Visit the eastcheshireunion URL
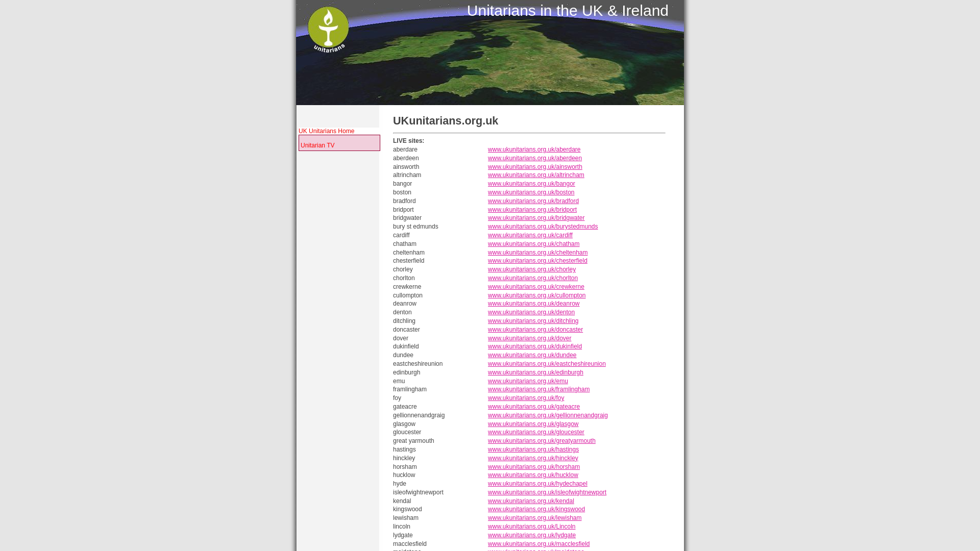The height and width of the screenshot is (551, 980). [x=547, y=364]
